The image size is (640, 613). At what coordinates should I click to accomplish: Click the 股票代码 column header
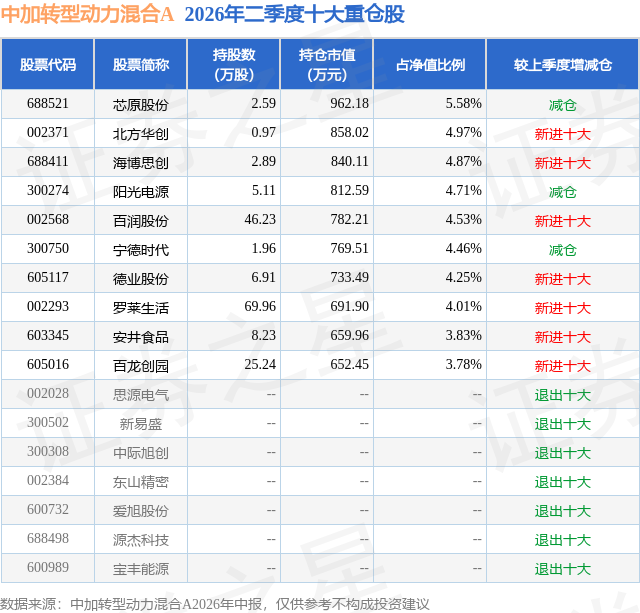48,64
